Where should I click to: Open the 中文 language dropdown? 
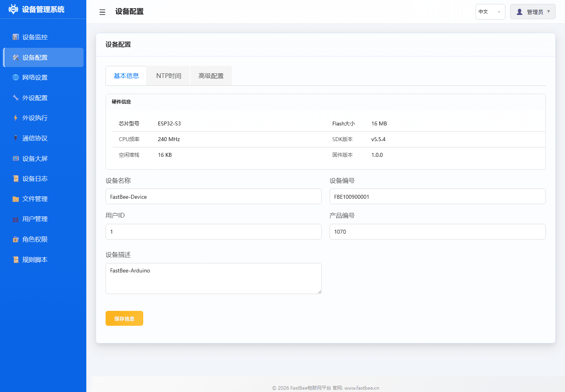tap(490, 12)
